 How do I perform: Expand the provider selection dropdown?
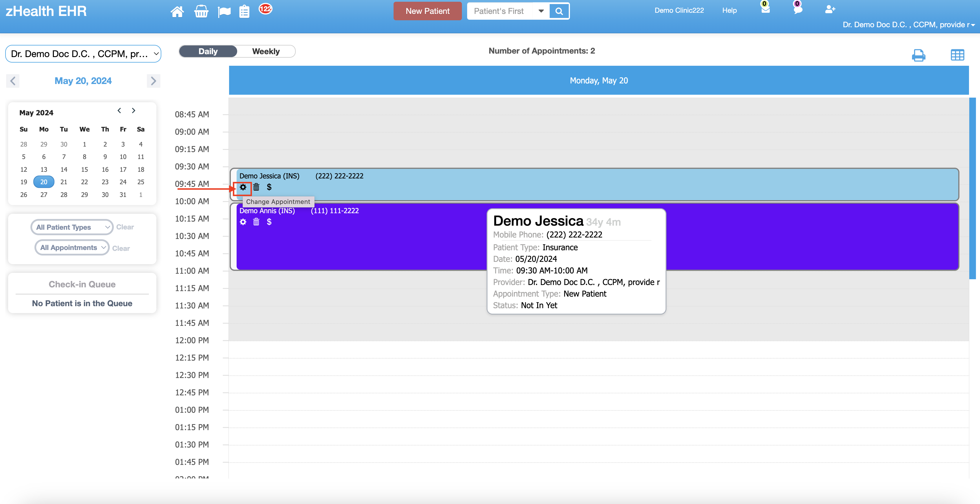click(x=83, y=54)
